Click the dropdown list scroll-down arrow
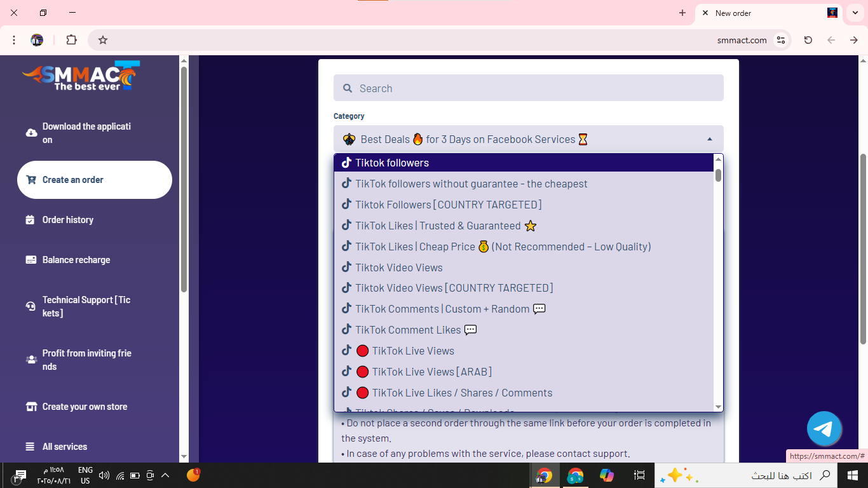The image size is (868, 488). point(718,407)
